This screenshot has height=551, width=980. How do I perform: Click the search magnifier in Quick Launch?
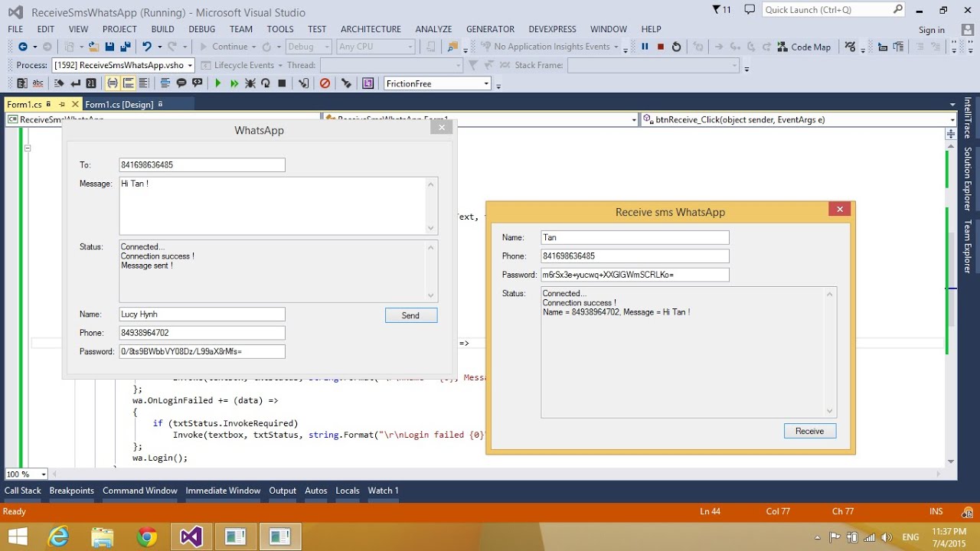click(x=898, y=10)
